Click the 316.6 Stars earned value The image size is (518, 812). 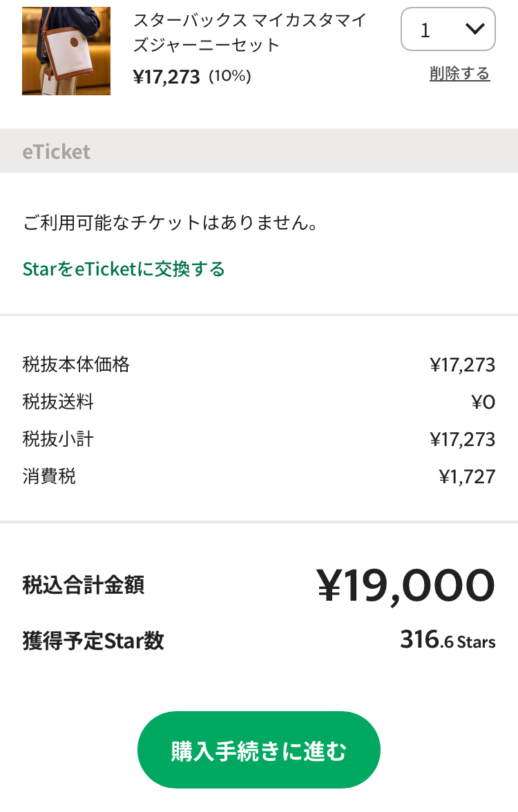click(x=448, y=641)
